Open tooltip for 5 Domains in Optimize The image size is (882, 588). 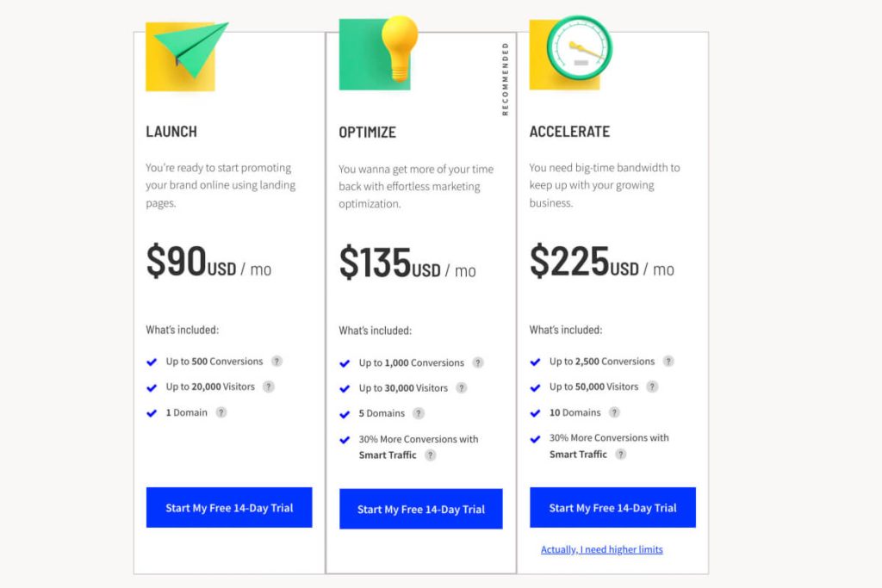(x=419, y=413)
